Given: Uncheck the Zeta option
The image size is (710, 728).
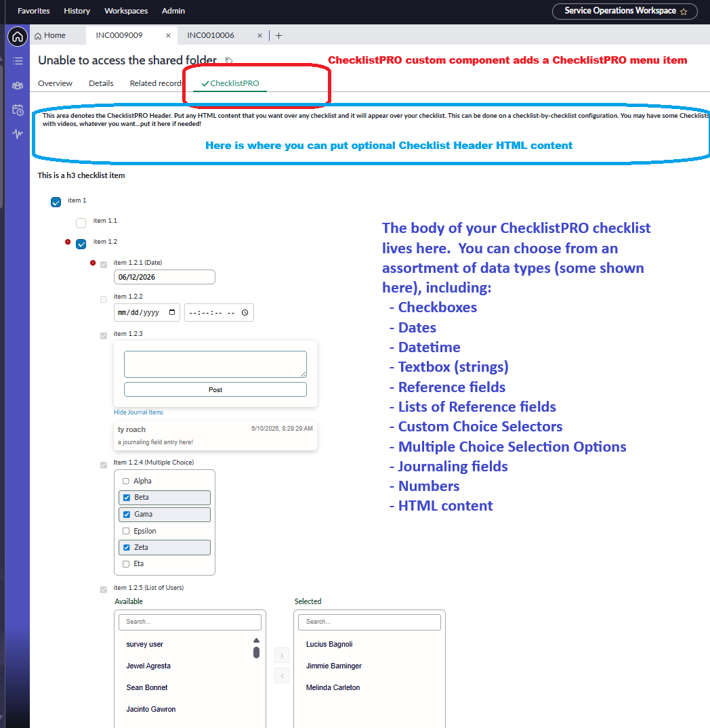Looking at the screenshot, I should coord(126,547).
